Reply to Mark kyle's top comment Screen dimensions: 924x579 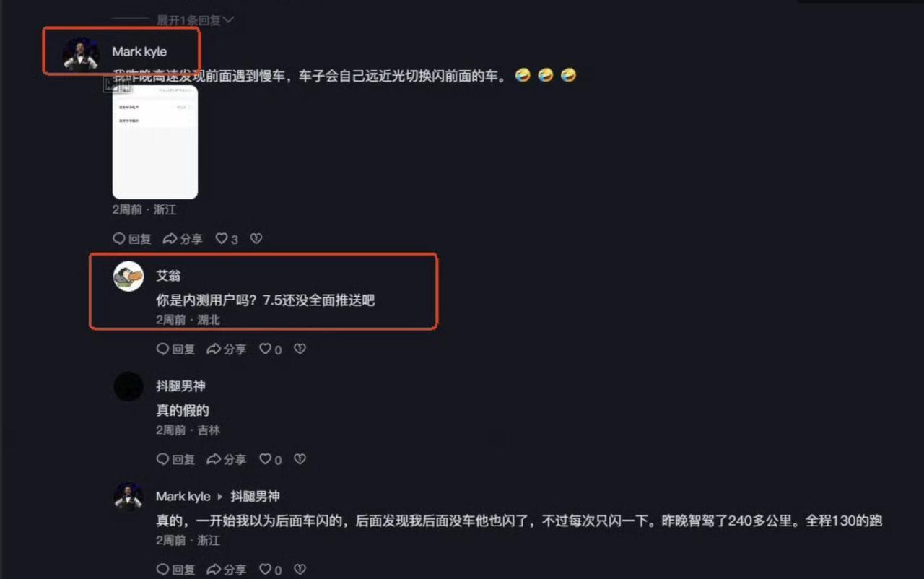[133, 239]
